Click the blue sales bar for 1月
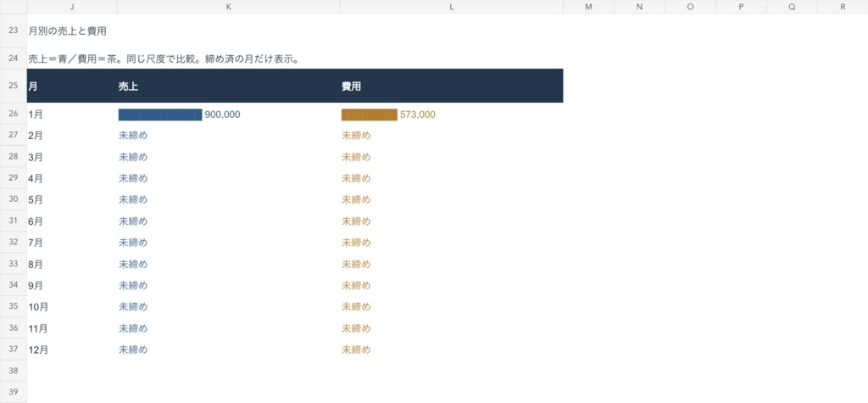Image resolution: width=868 pixels, height=403 pixels. 160,115
